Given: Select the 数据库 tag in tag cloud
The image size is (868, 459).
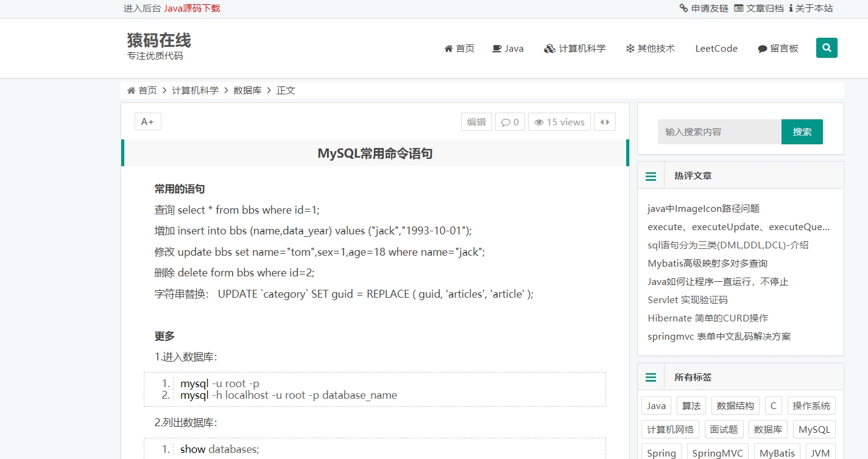Looking at the screenshot, I should (x=768, y=429).
